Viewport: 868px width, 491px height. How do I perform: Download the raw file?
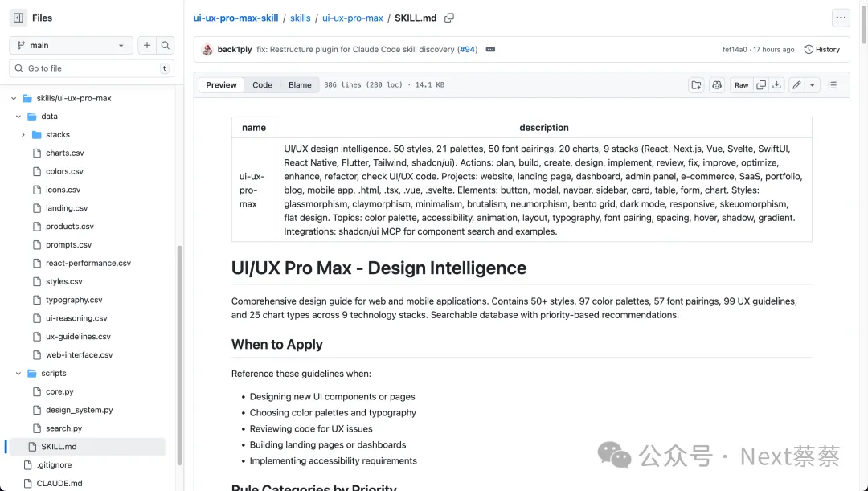(x=776, y=85)
